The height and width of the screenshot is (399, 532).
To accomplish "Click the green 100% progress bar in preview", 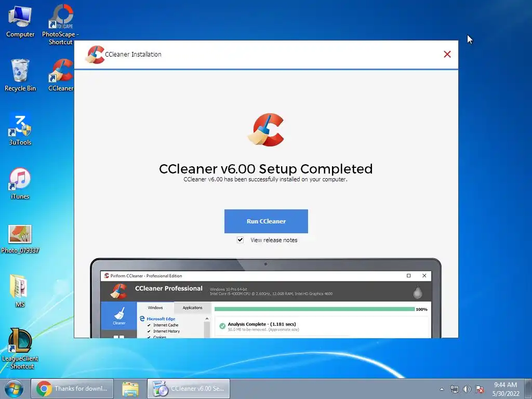I will coord(314,309).
